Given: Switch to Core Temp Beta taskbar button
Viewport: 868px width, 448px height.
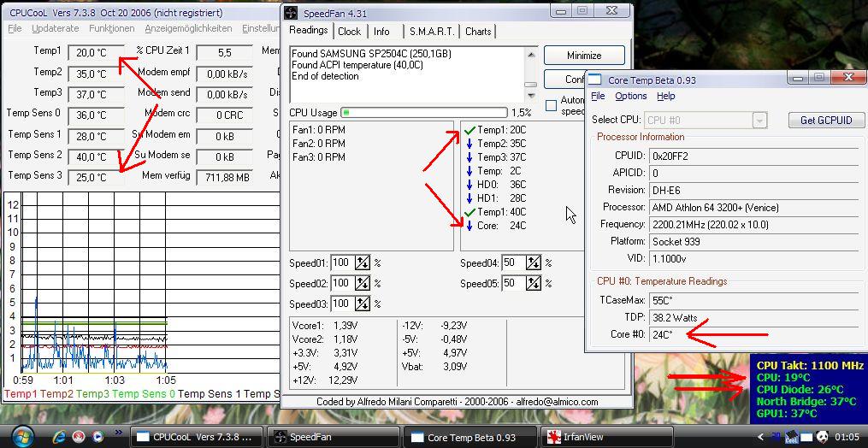Looking at the screenshot, I should (470, 437).
